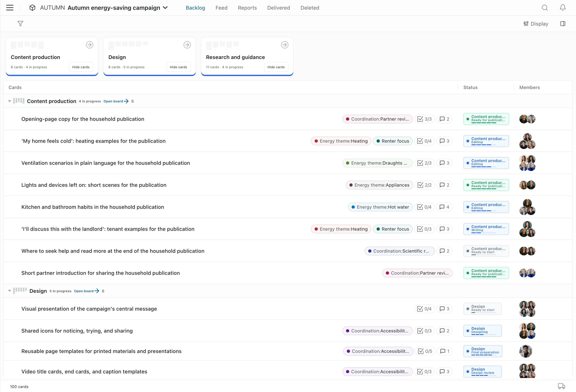576x392 pixels.
Task: Open the Deleted tab
Action: coord(310,8)
